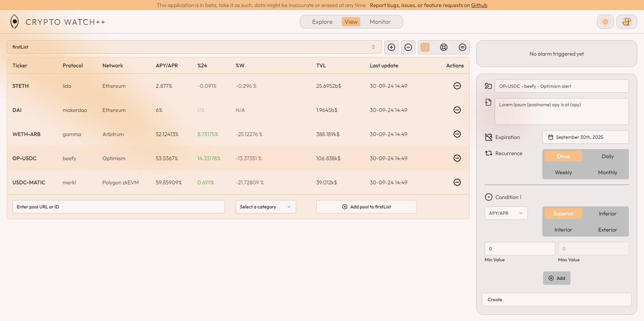Open the user avatar menu
The height and width of the screenshot is (321, 644).
click(627, 22)
